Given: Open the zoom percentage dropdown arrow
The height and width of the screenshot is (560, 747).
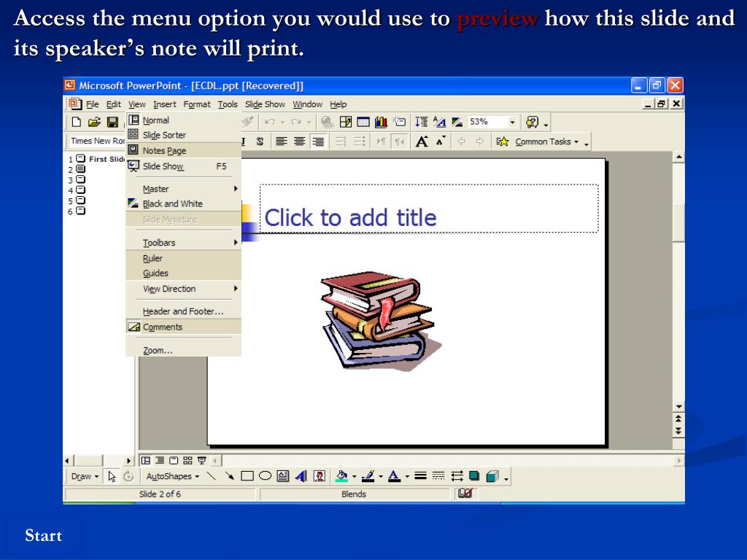Looking at the screenshot, I should [513, 122].
